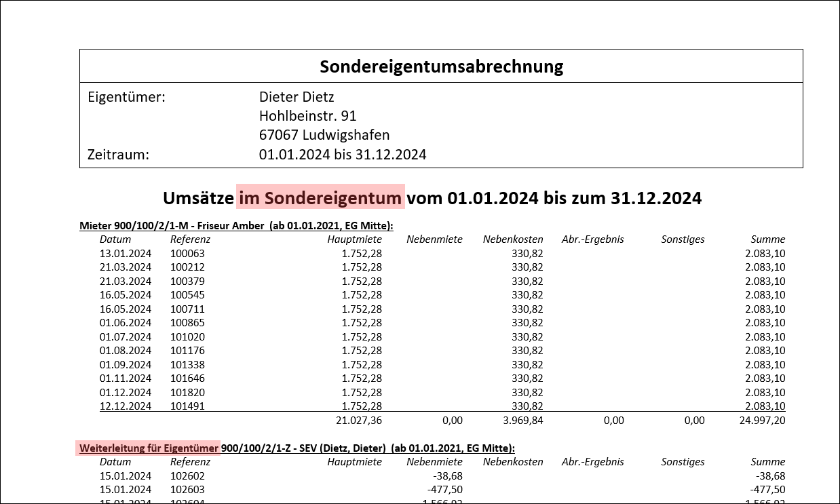840x504 pixels.
Task: Click Nebenmiete value -38,68
Action: (x=446, y=476)
